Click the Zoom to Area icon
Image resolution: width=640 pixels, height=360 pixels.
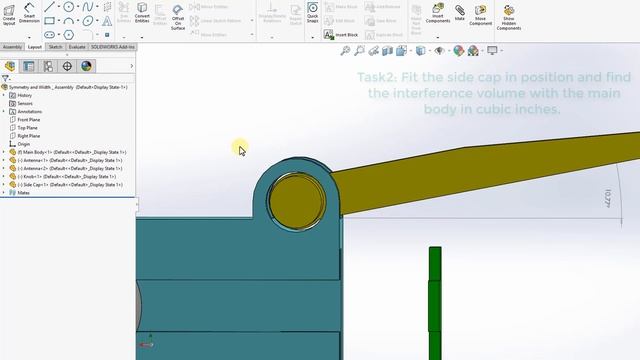(359, 51)
